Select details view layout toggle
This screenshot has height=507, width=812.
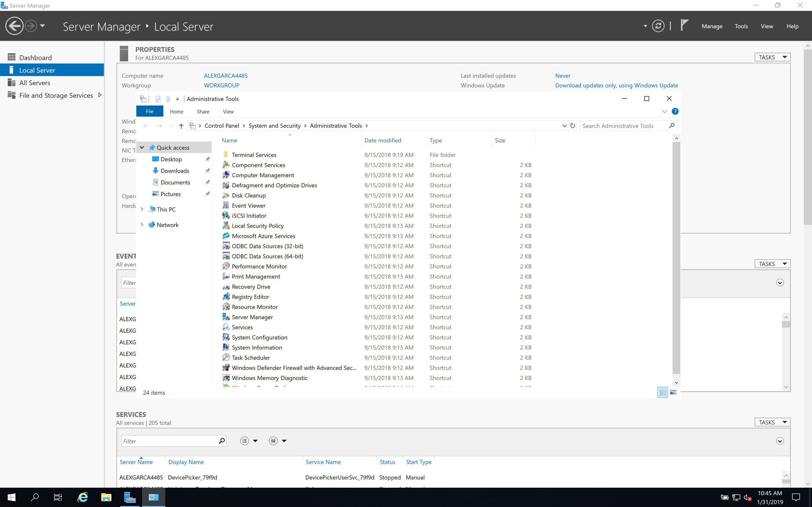[x=663, y=392]
